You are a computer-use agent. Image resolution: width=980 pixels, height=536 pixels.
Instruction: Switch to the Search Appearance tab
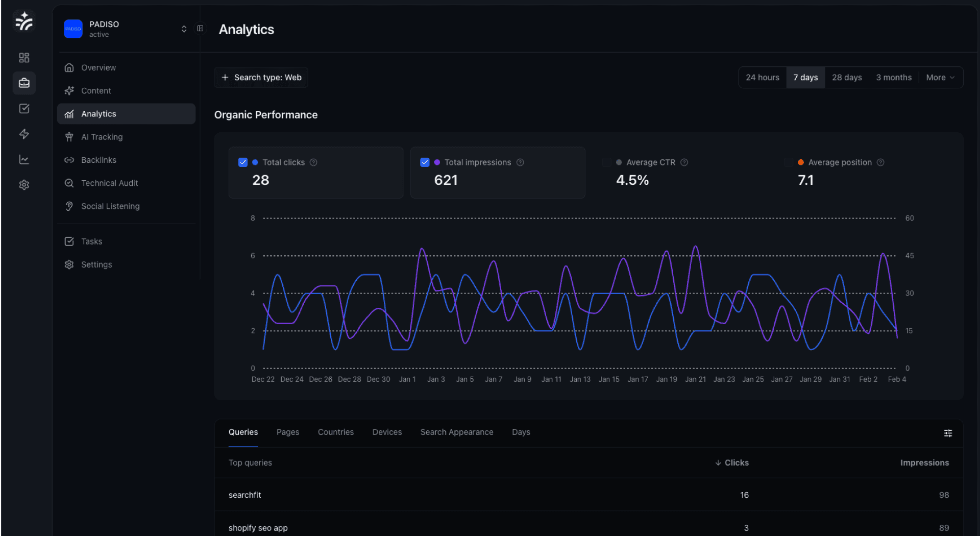pyautogui.click(x=457, y=432)
